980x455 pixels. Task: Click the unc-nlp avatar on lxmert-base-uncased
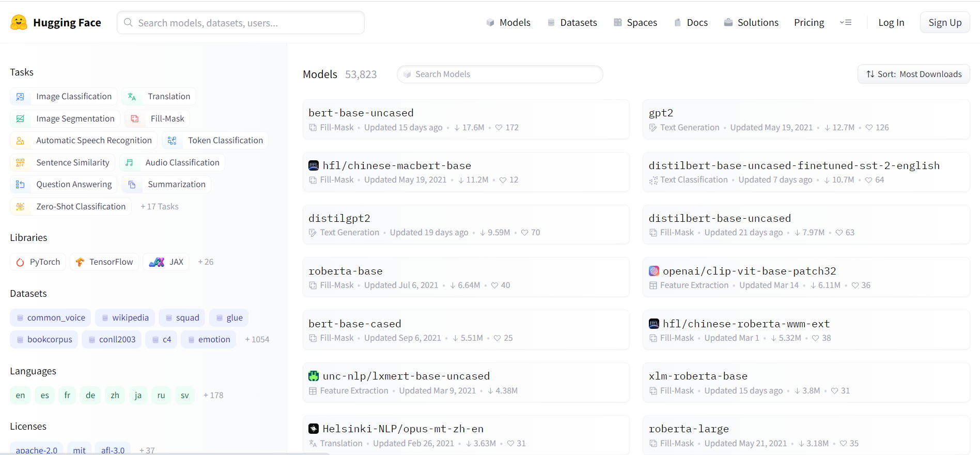tap(314, 376)
